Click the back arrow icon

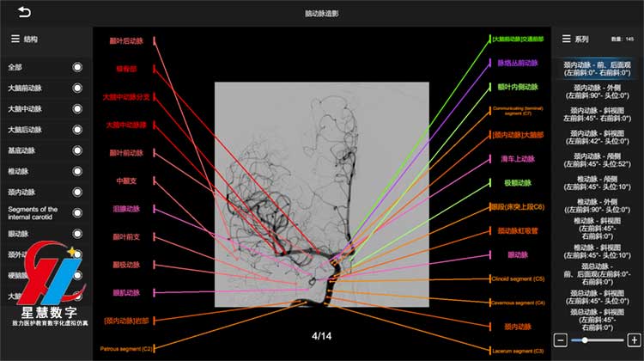[x=23, y=12]
